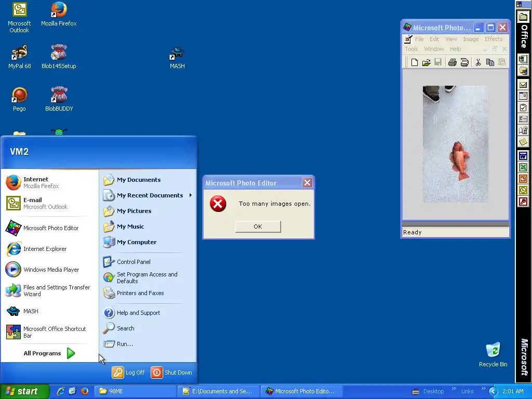The width and height of the screenshot is (532, 399).
Task: Click New Contact card icon on Office bar
Action: (x=523, y=119)
